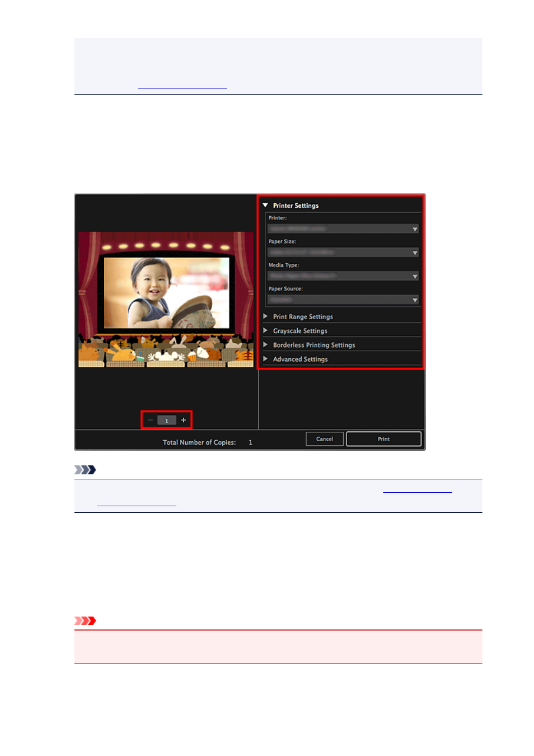
Task: Click the Printer Settings heading text
Action: coord(296,206)
